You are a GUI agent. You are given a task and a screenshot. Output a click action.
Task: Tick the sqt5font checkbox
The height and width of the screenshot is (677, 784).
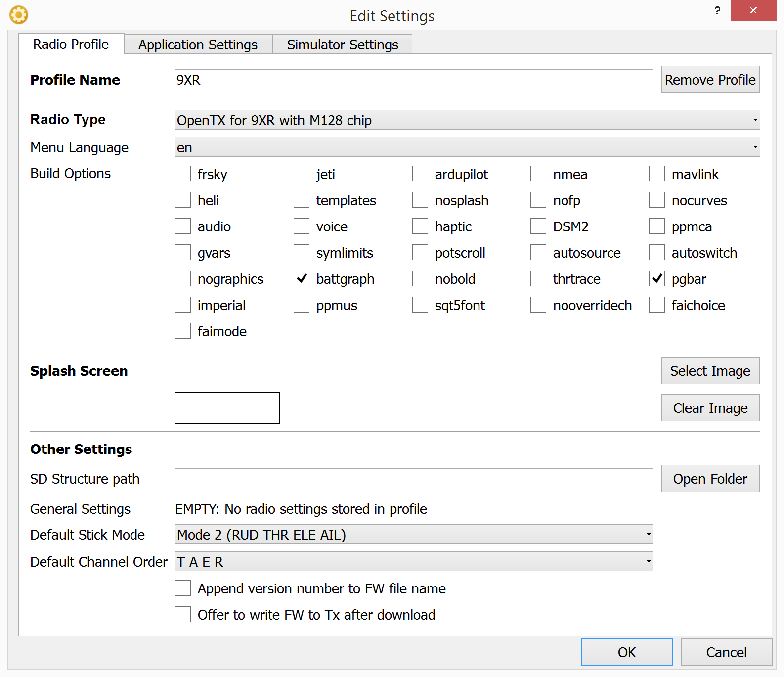[x=420, y=305]
